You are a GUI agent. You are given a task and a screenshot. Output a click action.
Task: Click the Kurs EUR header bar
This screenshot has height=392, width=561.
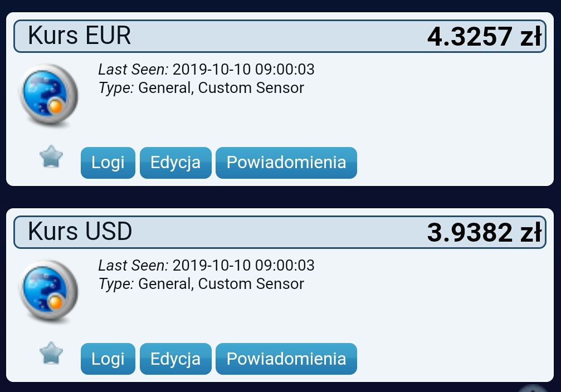[x=280, y=36]
